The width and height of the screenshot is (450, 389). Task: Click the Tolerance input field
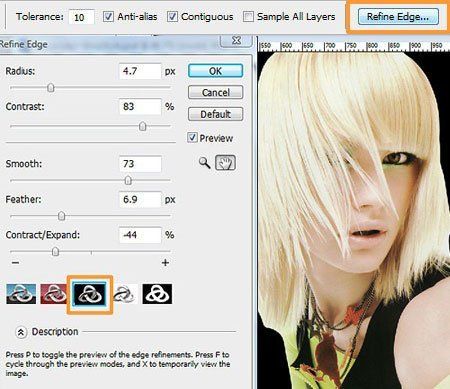(81, 17)
